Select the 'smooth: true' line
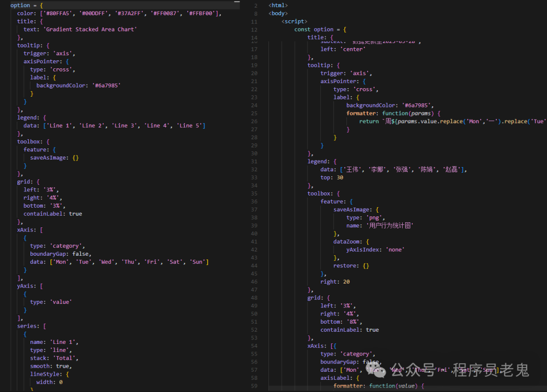Screen dimensions: 547x392 (51, 366)
